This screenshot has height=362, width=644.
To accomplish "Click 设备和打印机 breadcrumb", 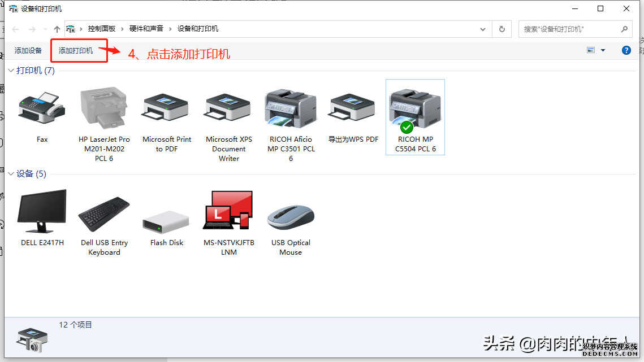I will pos(197,29).
